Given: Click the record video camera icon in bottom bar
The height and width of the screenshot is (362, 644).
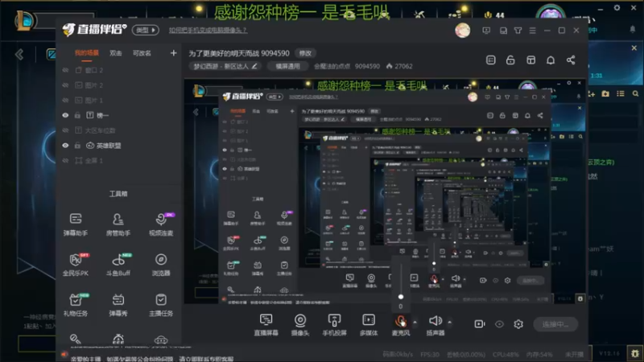Looking at the screenshot, I should click(x=479, y=324).
